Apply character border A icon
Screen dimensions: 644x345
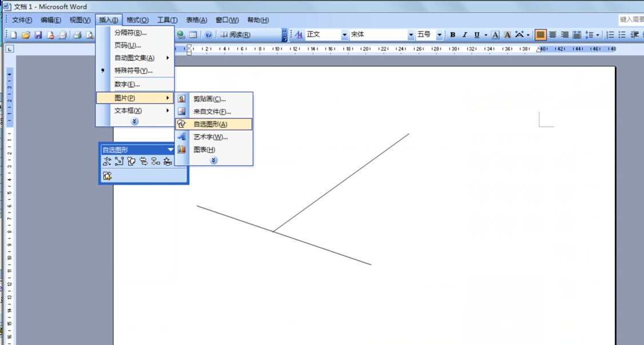pyautogui.click(x=495, y=35)
